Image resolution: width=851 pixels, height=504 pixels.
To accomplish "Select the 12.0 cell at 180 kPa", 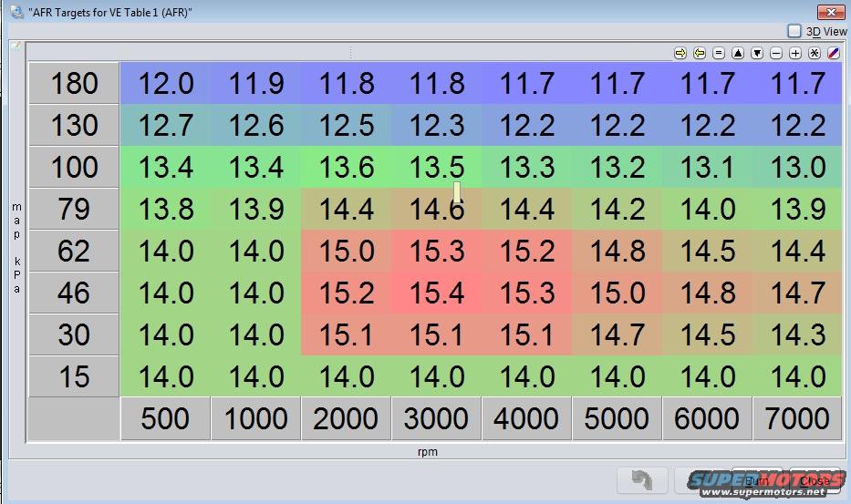I will [x=165, y=83].
